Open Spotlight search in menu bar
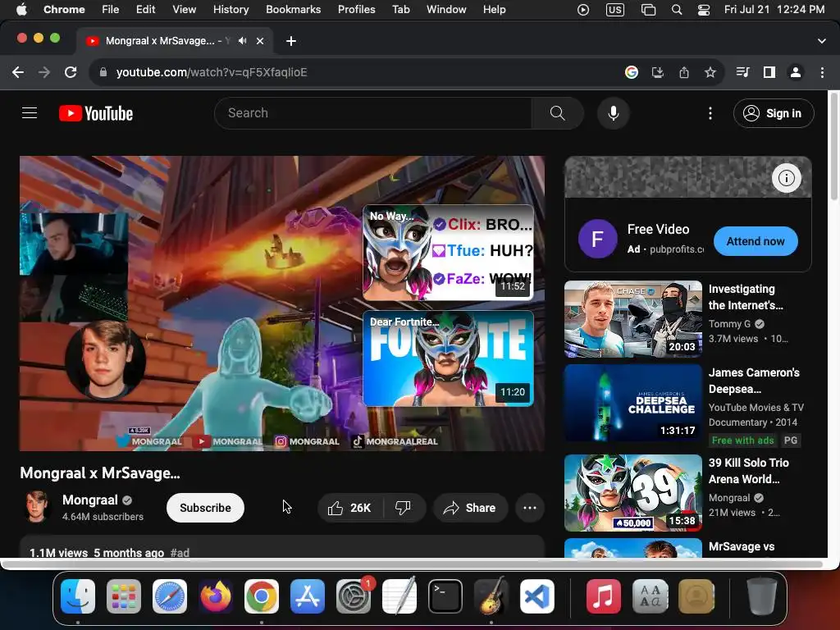This screenshot has width=840, height=630. [677, 10]
